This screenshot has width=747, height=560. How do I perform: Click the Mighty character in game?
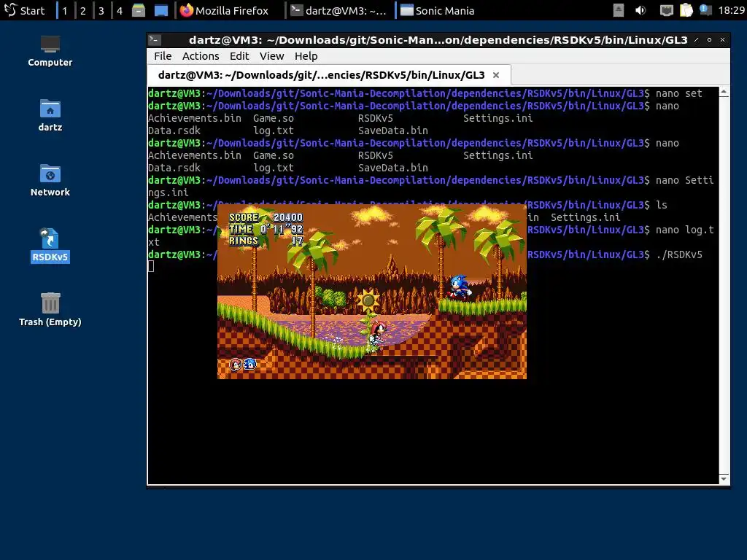pos(377,335)
